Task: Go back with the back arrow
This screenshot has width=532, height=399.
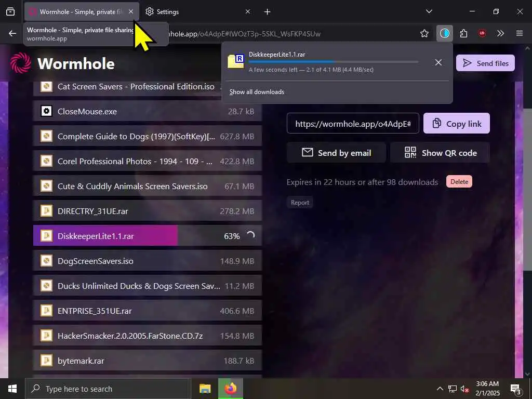Action: (12, 33)
